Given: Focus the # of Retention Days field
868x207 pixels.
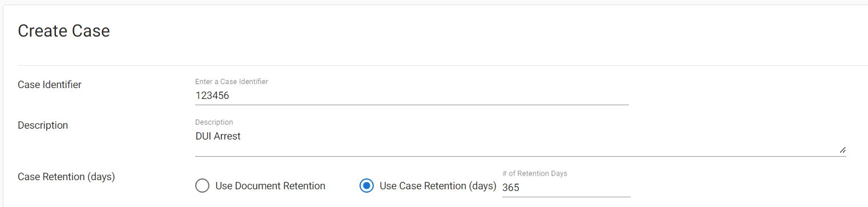Looking at the screenshot, I should click(x=566, y=187).
